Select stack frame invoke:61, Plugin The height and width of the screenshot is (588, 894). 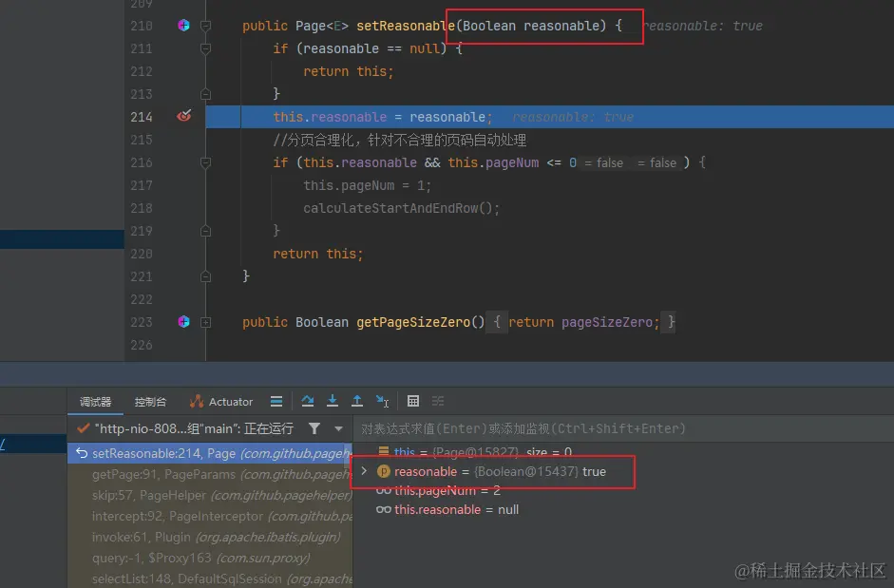tap(210, 538)
